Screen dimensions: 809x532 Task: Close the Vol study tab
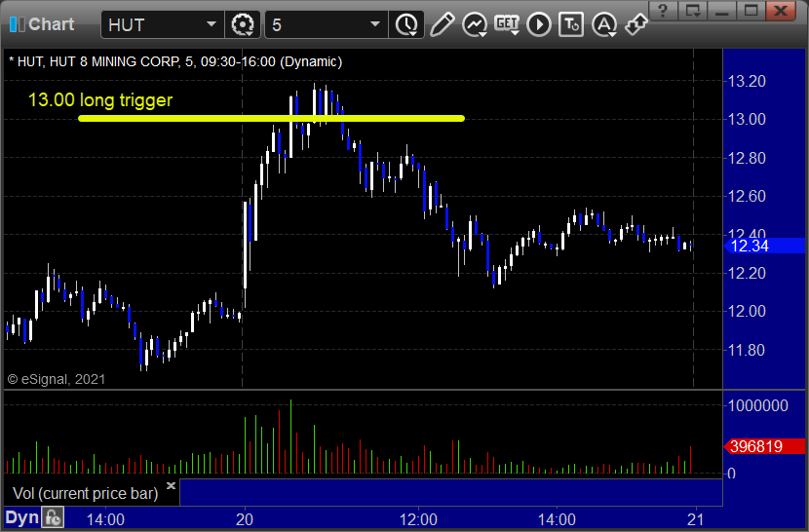(172, 485)
